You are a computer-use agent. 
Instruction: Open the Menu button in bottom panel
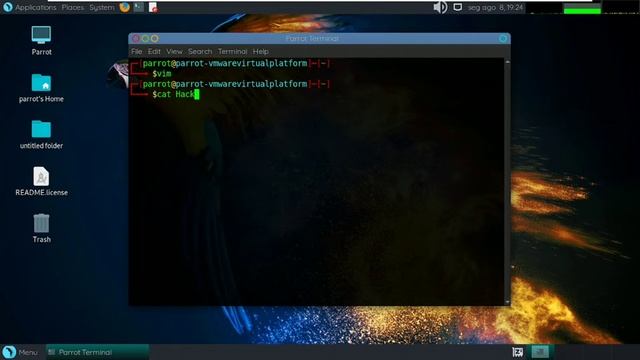click(x=20, y=352)
